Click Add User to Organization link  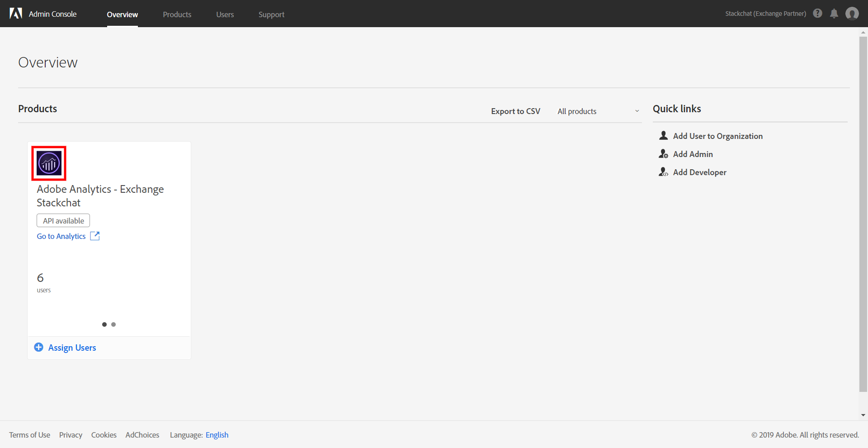pyautogui.click(x=718, y=136)
